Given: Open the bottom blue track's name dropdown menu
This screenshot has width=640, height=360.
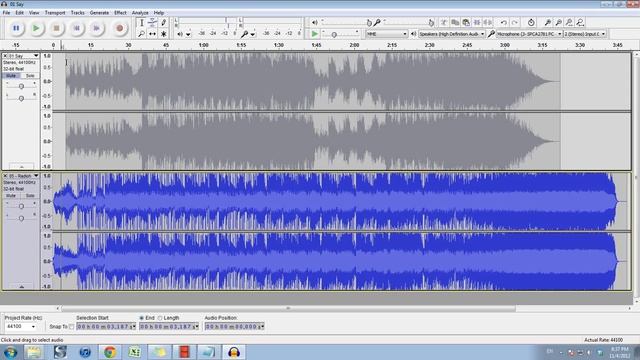Looking at the screenshot, I should [x=23, y=176].
